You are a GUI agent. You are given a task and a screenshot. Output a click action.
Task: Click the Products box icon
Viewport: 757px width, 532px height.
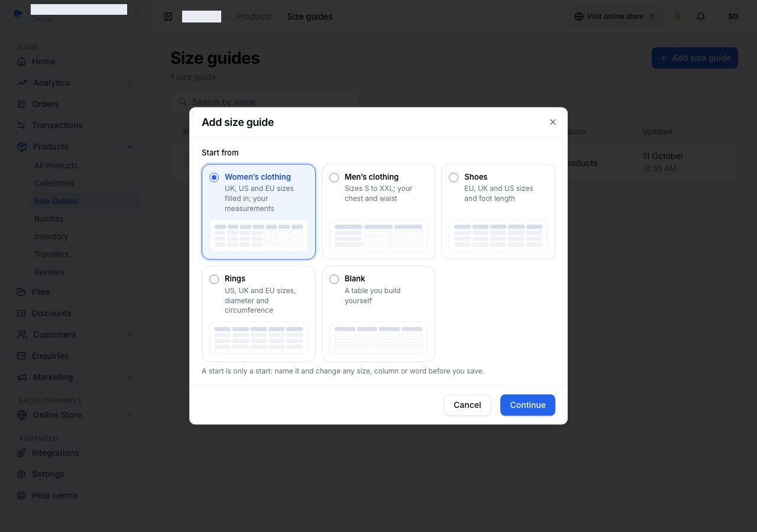pyautogui.click(x=22, y=147)
